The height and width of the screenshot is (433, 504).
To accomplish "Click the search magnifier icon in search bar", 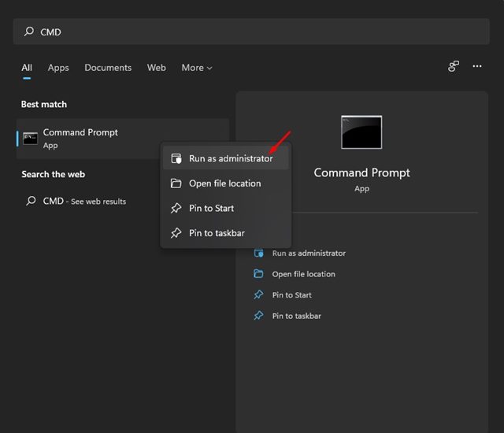I will tap(30, 31).
